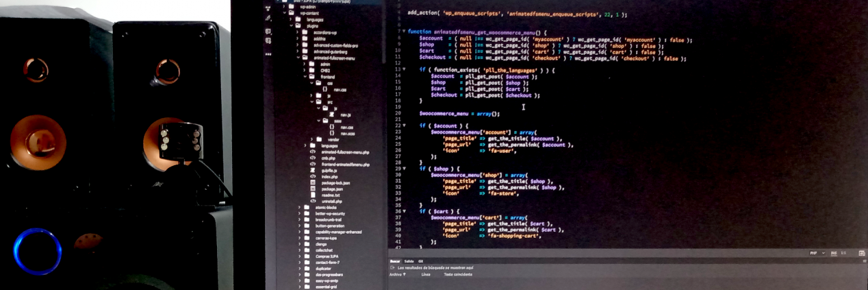Switch to the Git tab
Viewport: 868px width, 290px height.
tap(420, 261)
